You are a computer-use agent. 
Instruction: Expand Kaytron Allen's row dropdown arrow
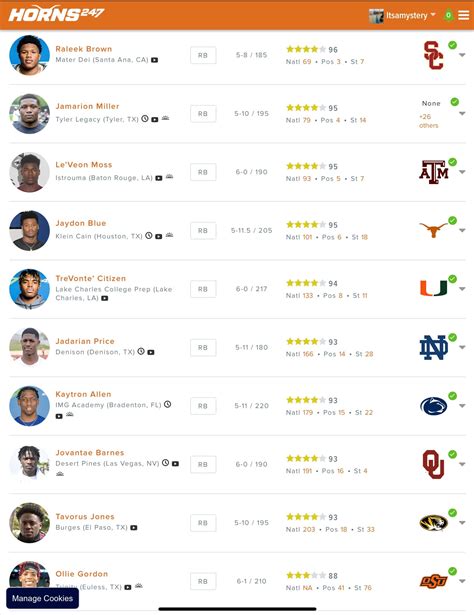462,406
